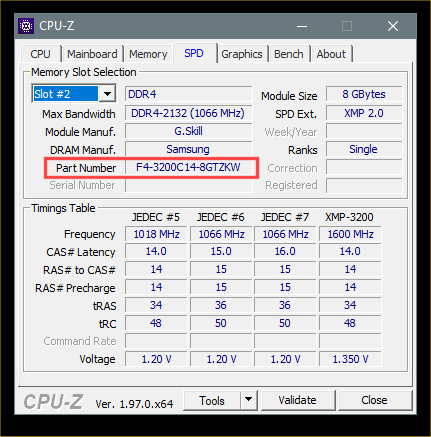431x437 pixels.
Task: Switch to the Memory tab
Action: [148, 54]
